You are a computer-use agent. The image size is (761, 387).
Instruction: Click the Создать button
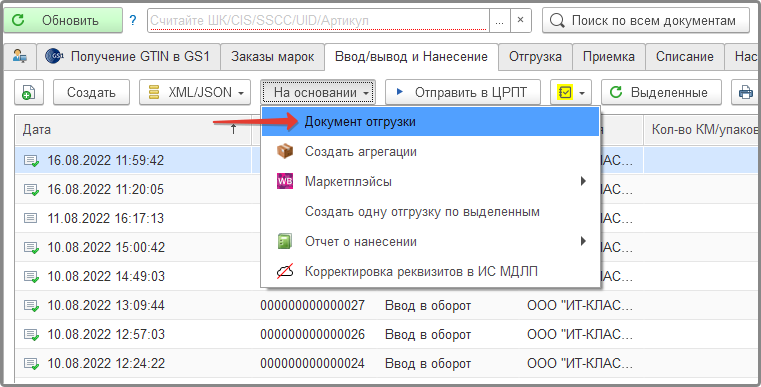tap(91, 92)
